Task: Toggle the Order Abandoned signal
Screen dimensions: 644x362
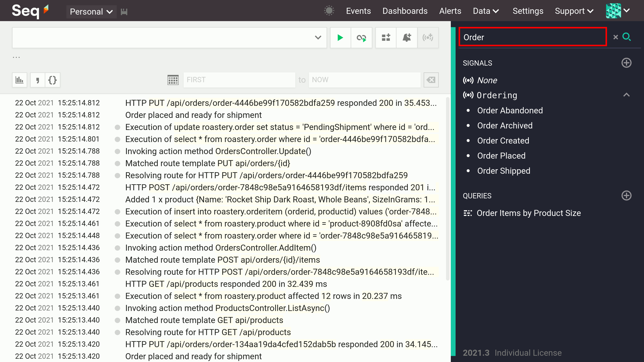Action: tap(510, 110)
